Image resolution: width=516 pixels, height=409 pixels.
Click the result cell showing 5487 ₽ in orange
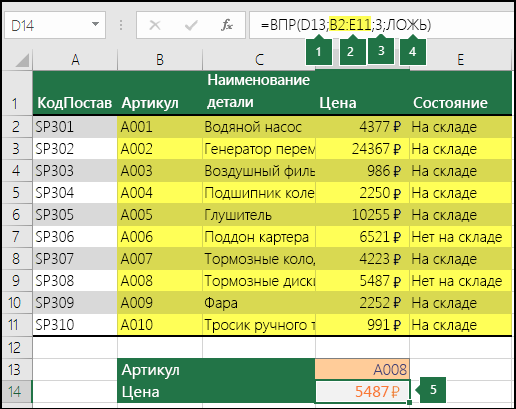coord(362,391)
